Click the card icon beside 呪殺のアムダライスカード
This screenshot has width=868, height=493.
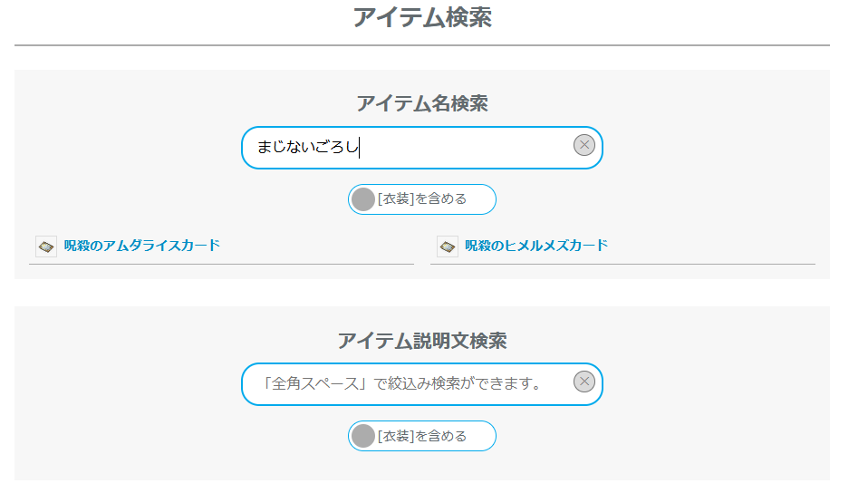pos(46,246)
